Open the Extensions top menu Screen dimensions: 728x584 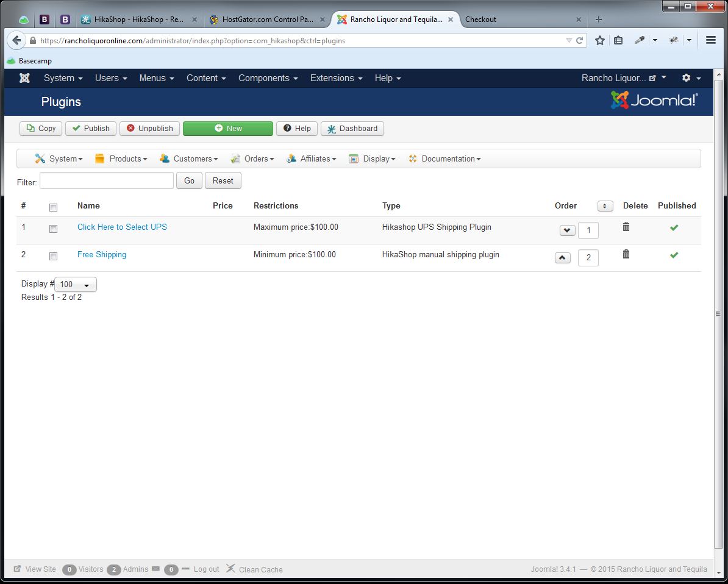(336, 78)
